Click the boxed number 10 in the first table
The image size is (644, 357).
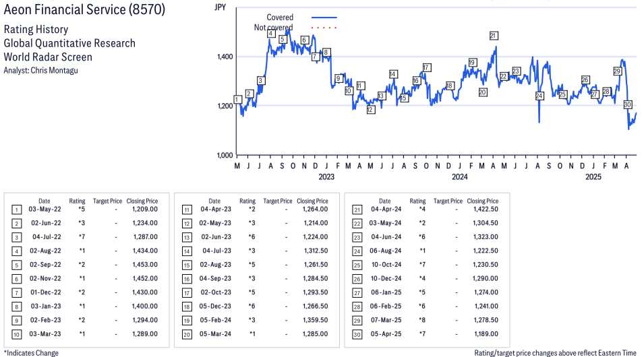[16, 334]
